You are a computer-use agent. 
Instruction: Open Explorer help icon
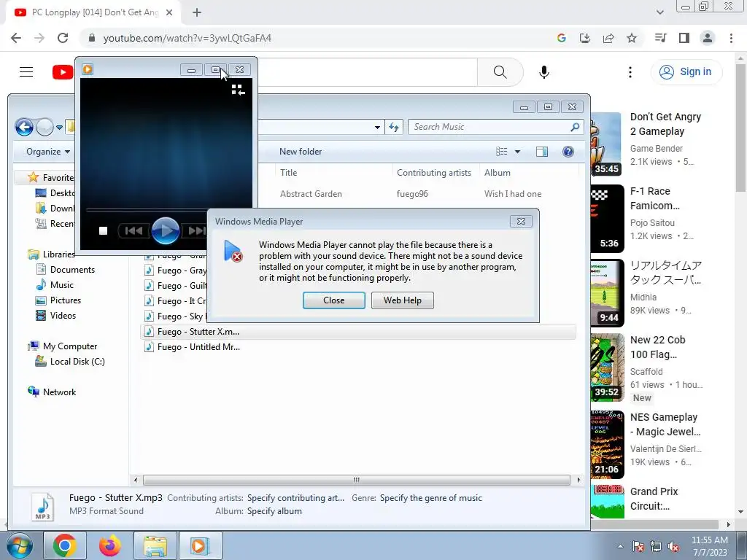coord(568,152)
